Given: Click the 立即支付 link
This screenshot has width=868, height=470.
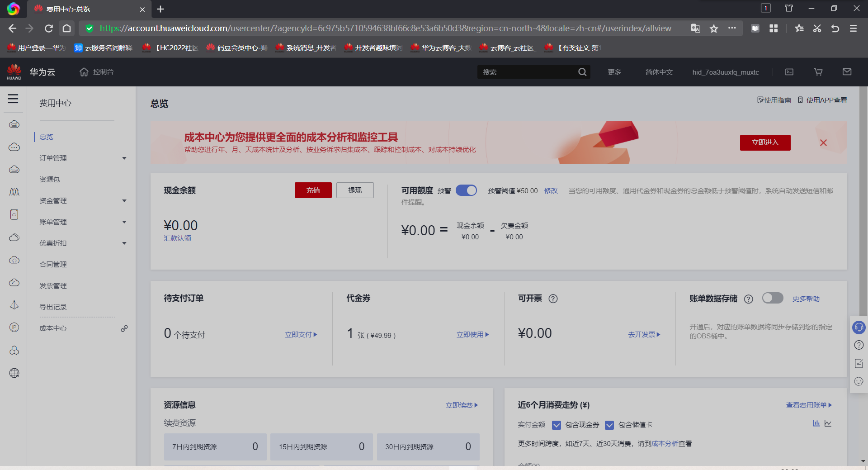Looking at the screenshot, I should (x=301, y=335).
